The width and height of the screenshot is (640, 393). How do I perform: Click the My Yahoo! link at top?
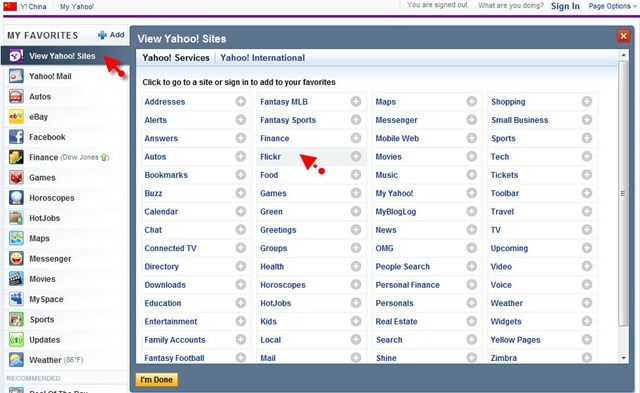tap(77, 7)
